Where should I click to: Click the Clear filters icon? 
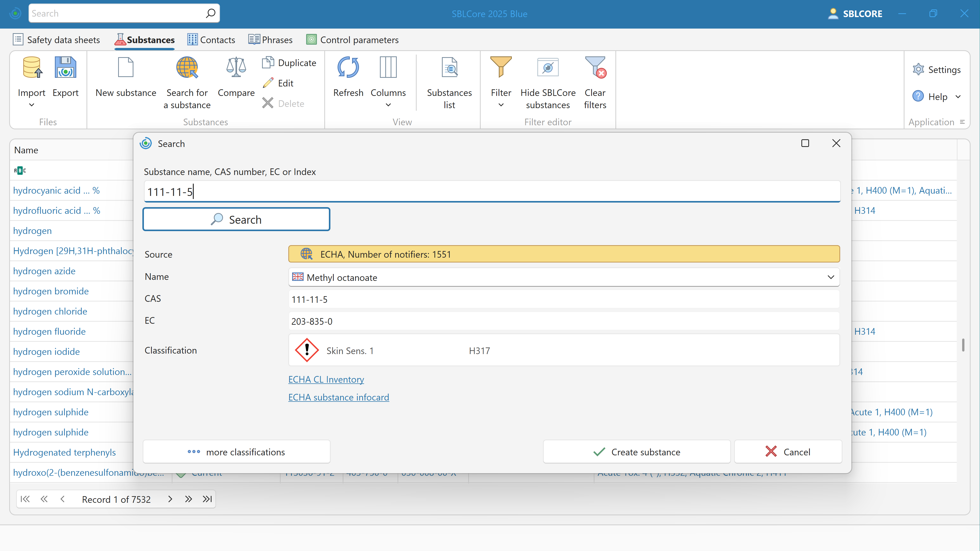(595, 68)
